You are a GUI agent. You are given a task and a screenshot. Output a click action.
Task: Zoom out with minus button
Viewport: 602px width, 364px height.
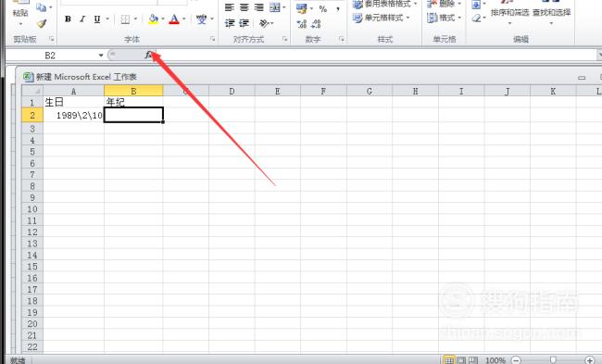(x=516, y=360)
